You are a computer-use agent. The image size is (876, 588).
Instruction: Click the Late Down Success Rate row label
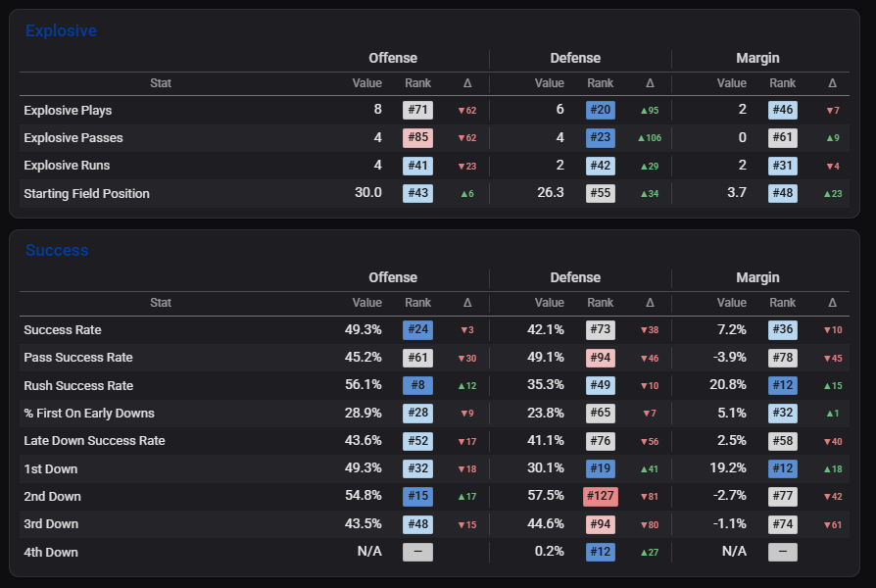(x=94, y=441)
